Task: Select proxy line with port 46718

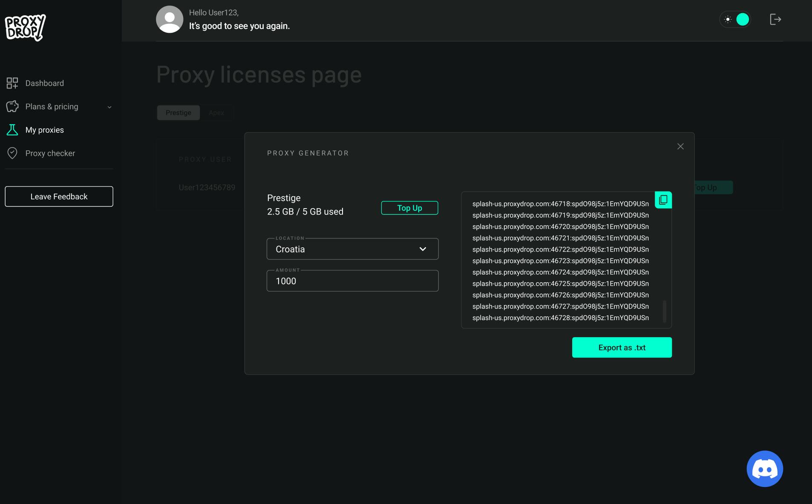Action: pyautogui.click(x=561, y=203)
